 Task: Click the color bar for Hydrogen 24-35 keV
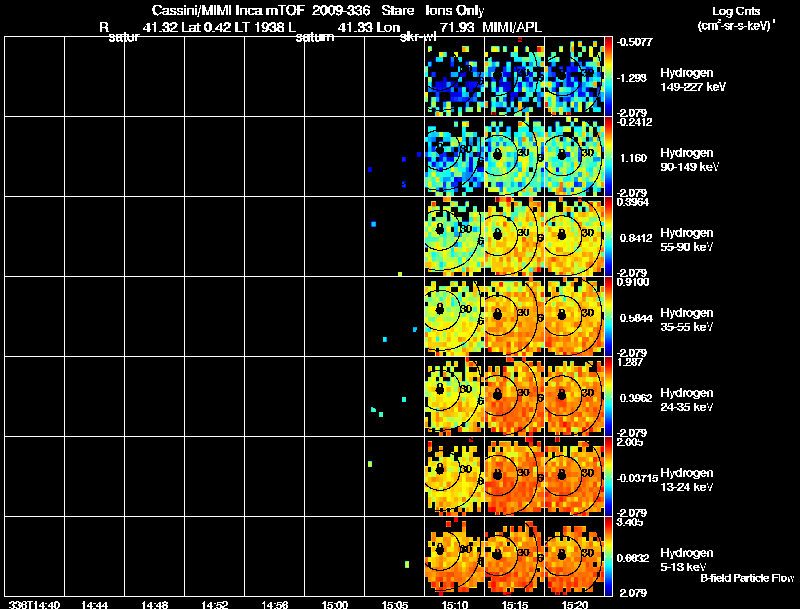pos(608,397)
